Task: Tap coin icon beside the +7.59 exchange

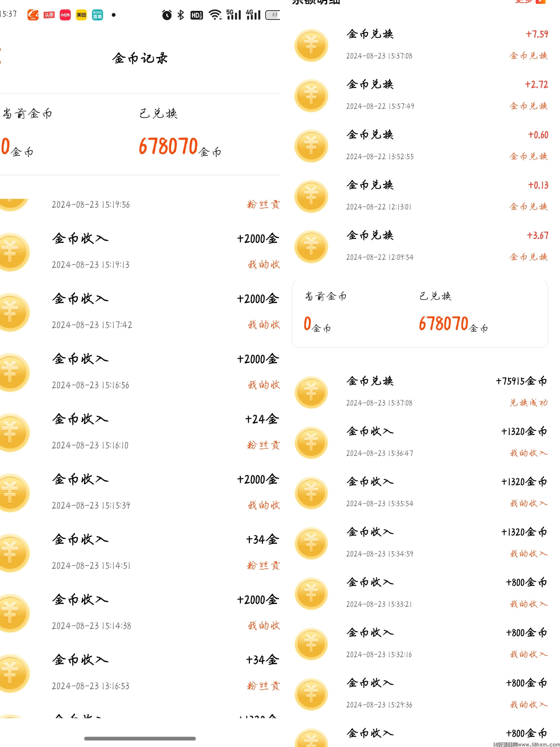Action: 311,45
